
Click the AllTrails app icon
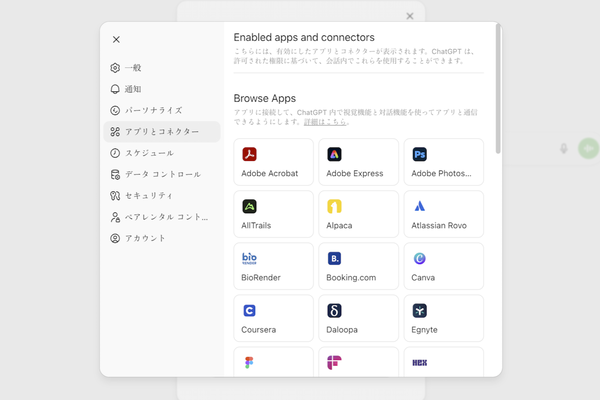point(249,206)
